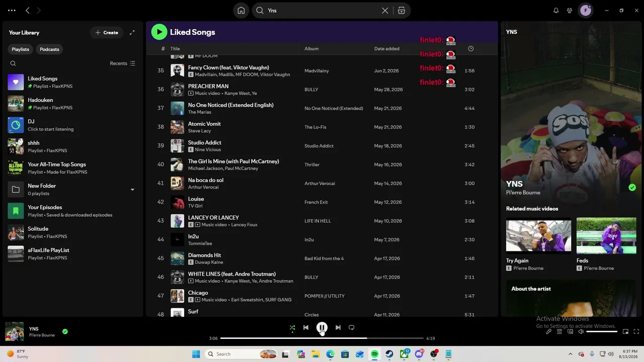Open the French Exit album link
This screenshot has width=644, height=362.
(316, 202)
